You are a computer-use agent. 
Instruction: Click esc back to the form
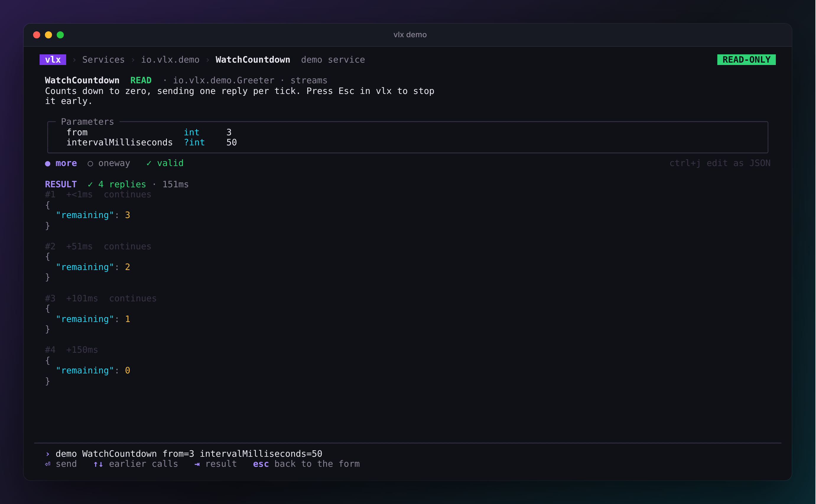click(306, 464)
